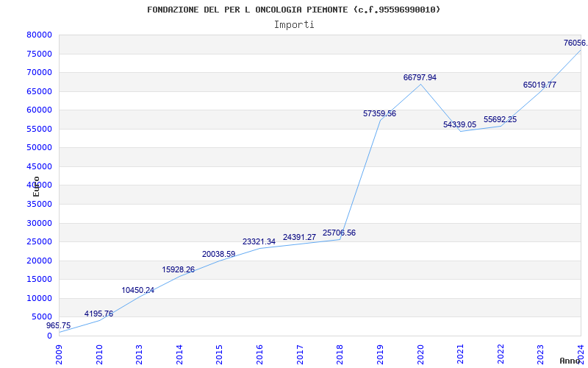Click the y-axis value 70000
588x368 pixels.
click(39, 72)
